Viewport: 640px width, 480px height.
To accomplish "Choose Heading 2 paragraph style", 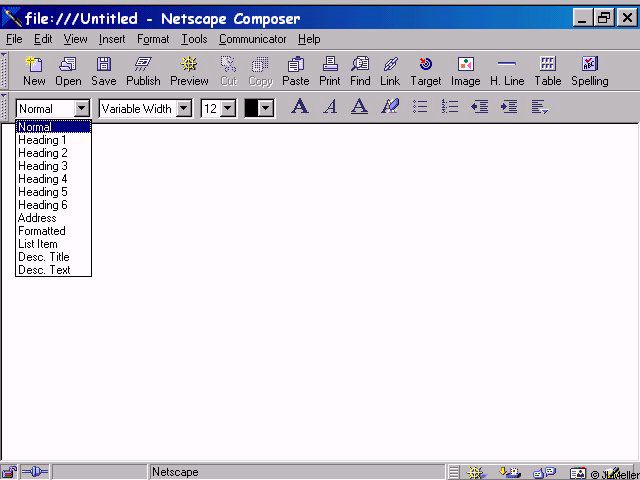I will [x=53, y=153].
